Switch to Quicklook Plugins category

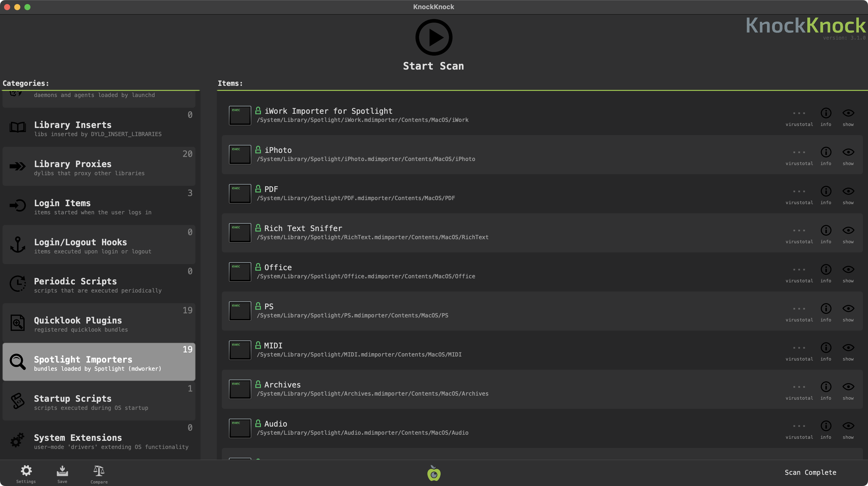pos(99,323)
